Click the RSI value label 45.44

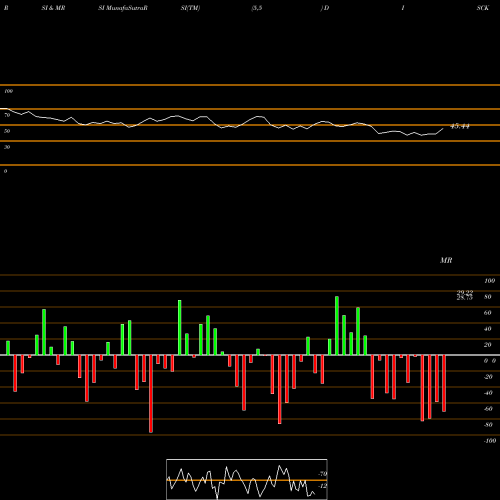tap(460, 126)
